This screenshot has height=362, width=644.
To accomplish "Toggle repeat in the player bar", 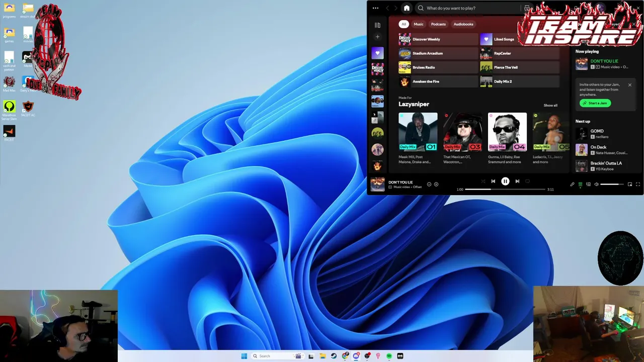I will tap(527, 181).
